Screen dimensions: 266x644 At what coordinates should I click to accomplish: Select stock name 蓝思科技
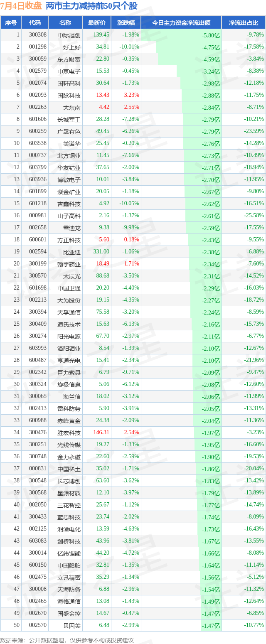click(69, 517)
